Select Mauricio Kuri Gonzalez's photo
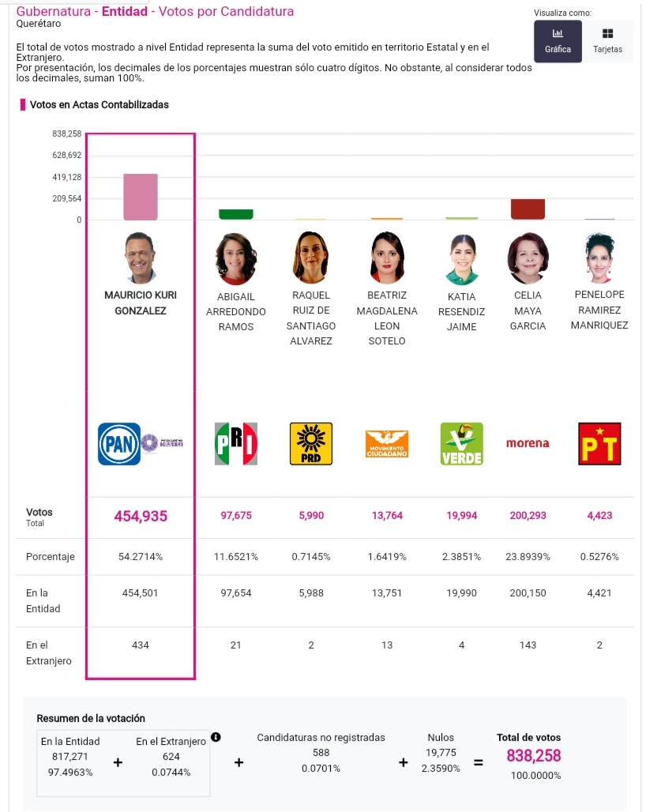 click(141, 258)
